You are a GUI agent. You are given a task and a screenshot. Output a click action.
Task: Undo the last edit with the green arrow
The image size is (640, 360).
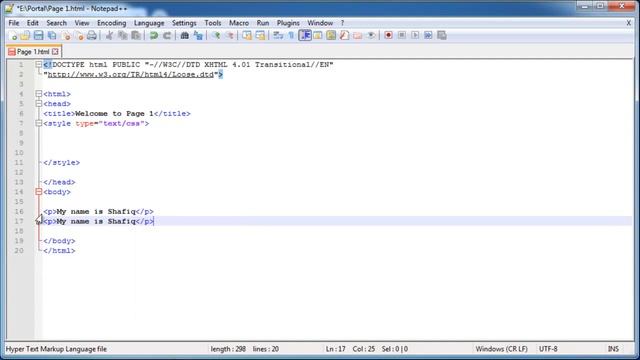[154, 36]
